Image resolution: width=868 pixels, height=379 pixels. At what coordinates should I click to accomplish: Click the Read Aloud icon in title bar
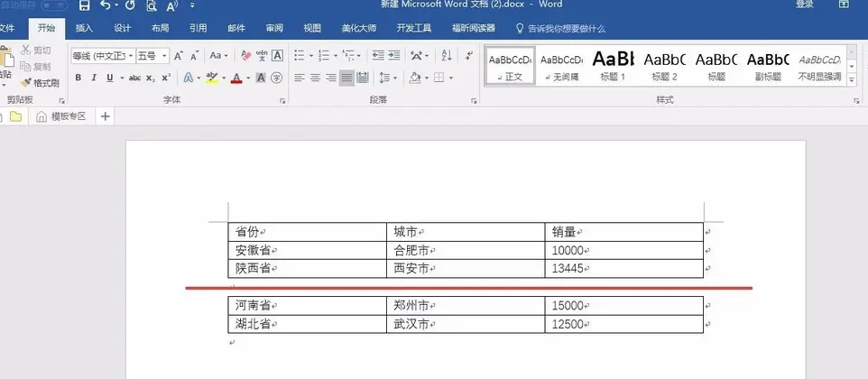click(171, 5)
